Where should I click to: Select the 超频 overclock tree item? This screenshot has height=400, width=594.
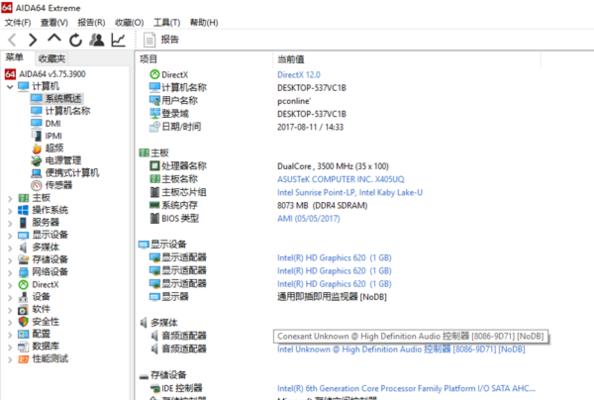tap(54, 148)
